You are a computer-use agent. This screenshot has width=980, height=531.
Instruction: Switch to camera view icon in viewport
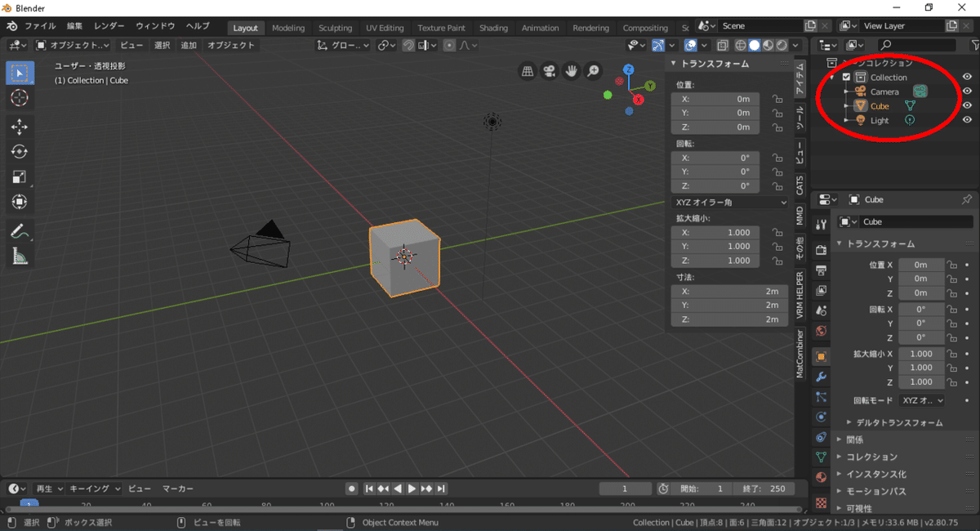(x=550, y=71)
